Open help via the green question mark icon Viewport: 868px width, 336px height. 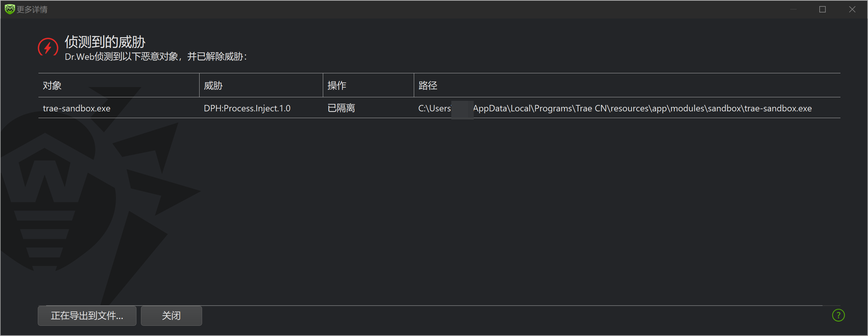pos(838,316)
